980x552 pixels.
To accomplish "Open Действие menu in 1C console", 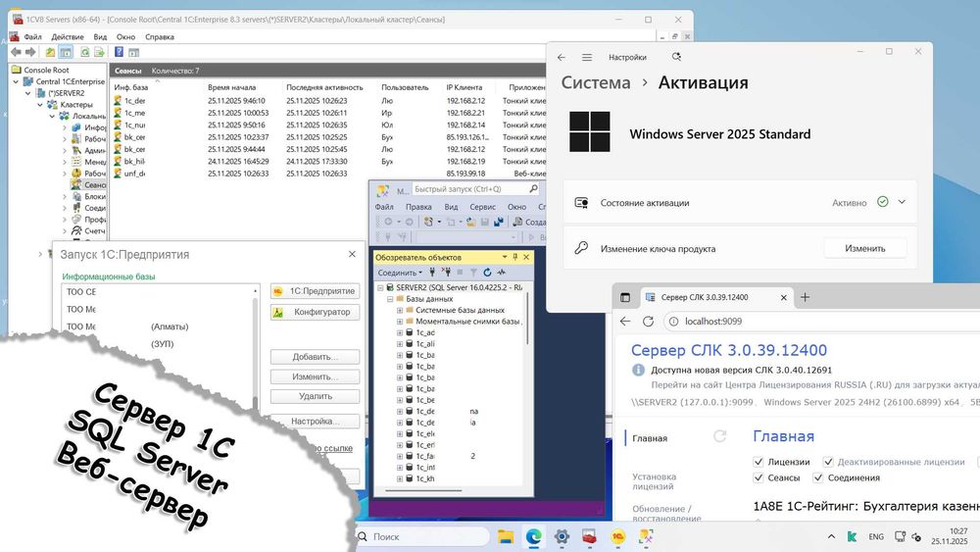I will (67, 37).
